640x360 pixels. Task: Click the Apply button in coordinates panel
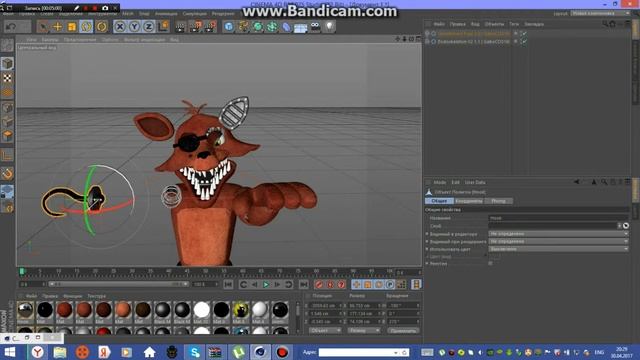coord(403,331)
